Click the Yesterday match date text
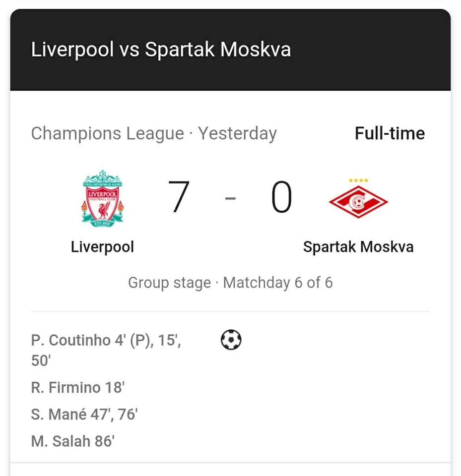 tap(237, 133)
